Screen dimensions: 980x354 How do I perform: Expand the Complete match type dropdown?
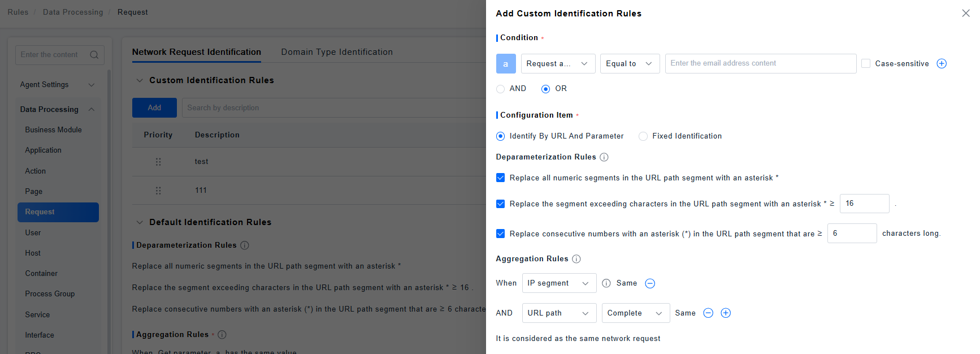pyautogui.click(x=635, y=313)
